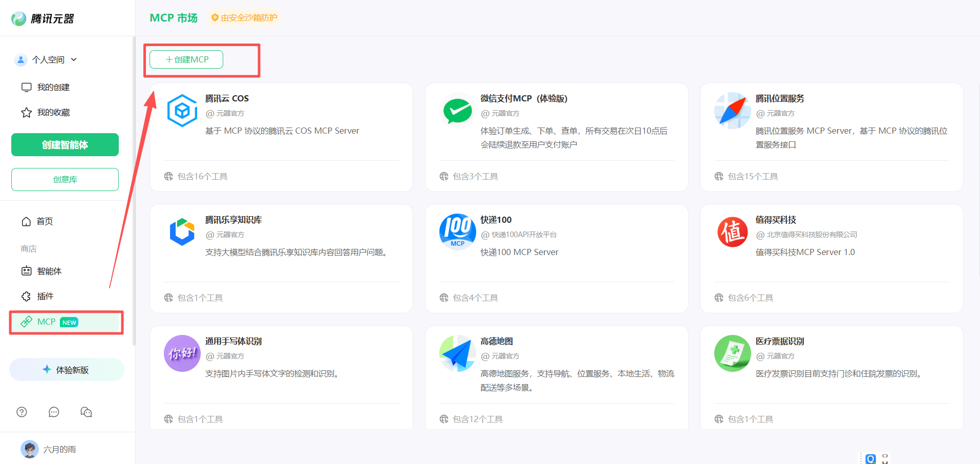Click the MCP 市场 page heading

174,18
